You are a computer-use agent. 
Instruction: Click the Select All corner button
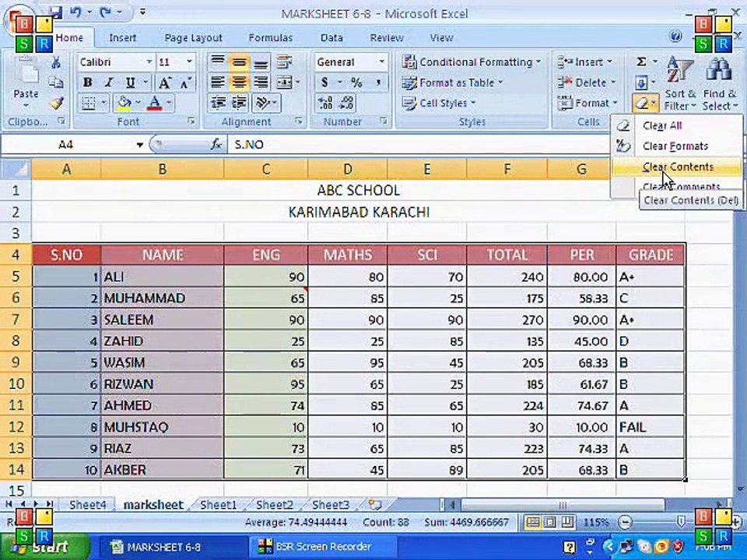tap(16, 169)
